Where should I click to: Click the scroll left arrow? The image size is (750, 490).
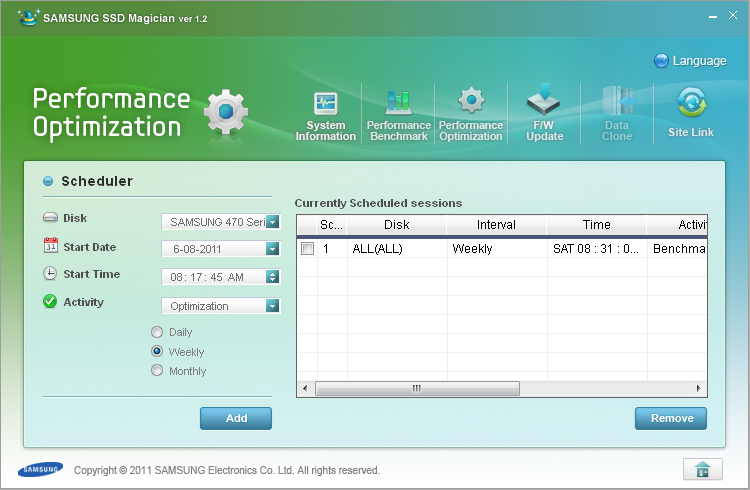point(305,388)
